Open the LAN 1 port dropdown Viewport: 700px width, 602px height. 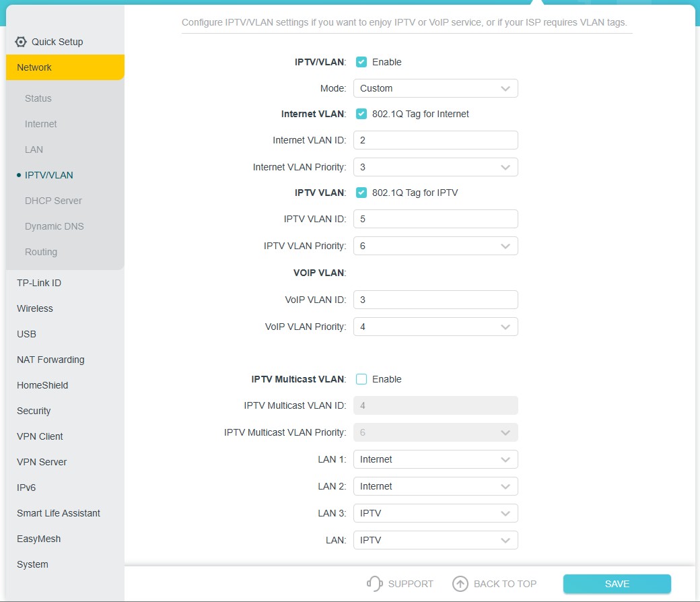pyautogui.click(x=435, y=459)
